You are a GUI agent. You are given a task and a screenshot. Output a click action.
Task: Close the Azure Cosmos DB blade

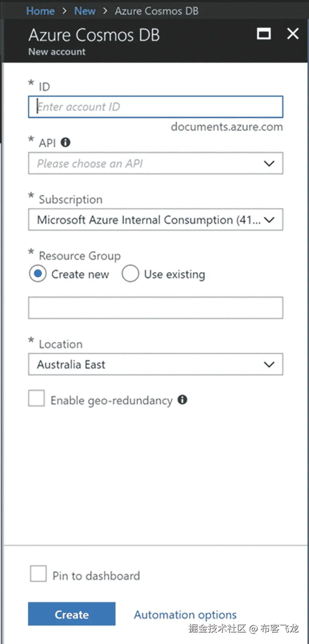click(x=293, y=34)
